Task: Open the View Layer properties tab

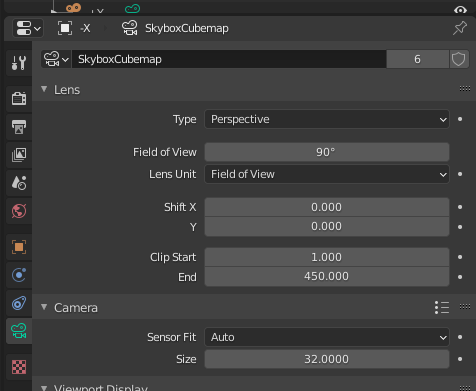Action: 19,155
